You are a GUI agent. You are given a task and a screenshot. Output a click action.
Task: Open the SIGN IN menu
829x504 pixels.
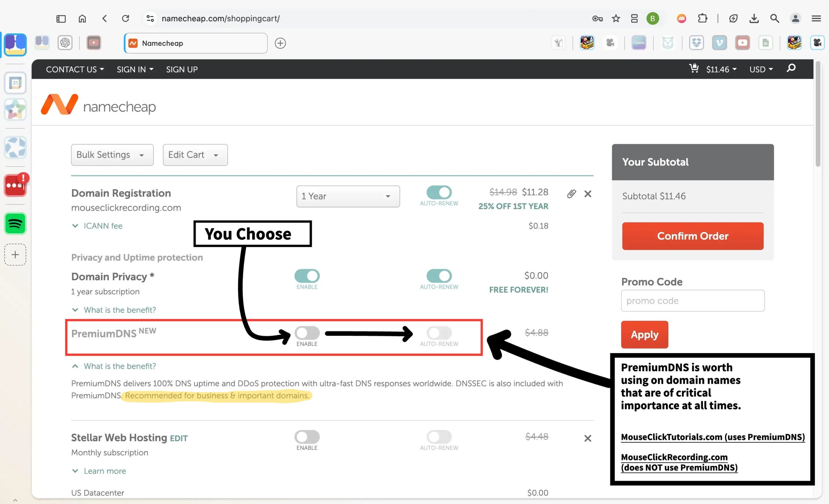[x=135, y=69]
